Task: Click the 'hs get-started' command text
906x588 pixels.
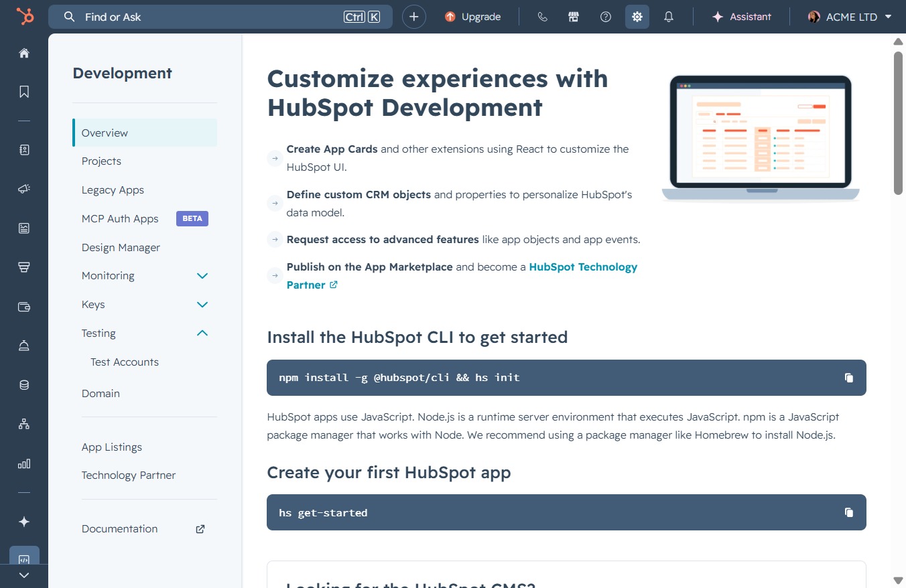Action: 323,513
